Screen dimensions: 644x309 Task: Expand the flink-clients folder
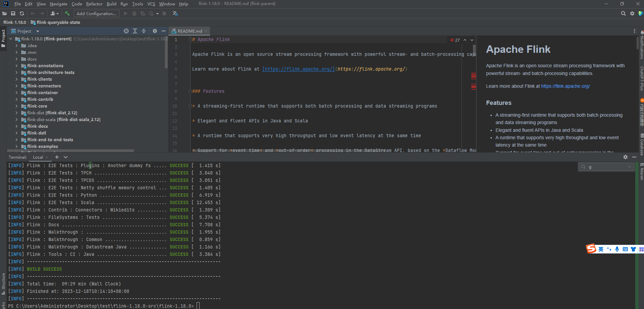[16, 79]
